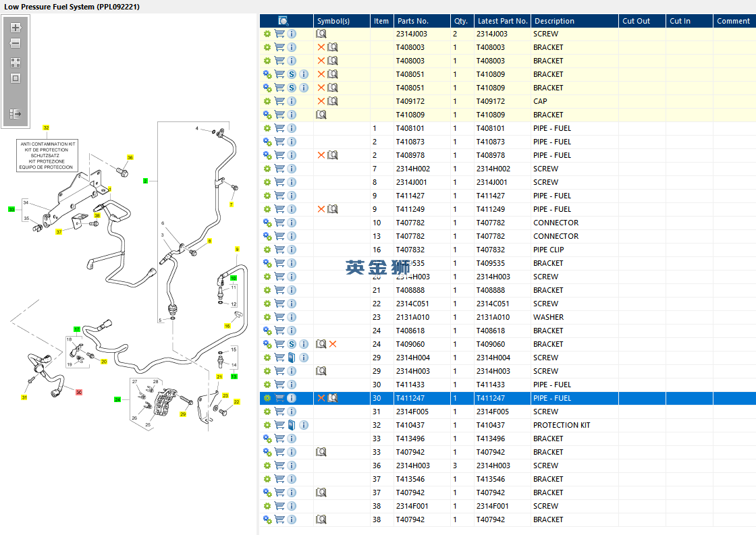This screenshot has height=535, width=756.
Task: Select callout 32 on the diagram
Action: point(47,128)
